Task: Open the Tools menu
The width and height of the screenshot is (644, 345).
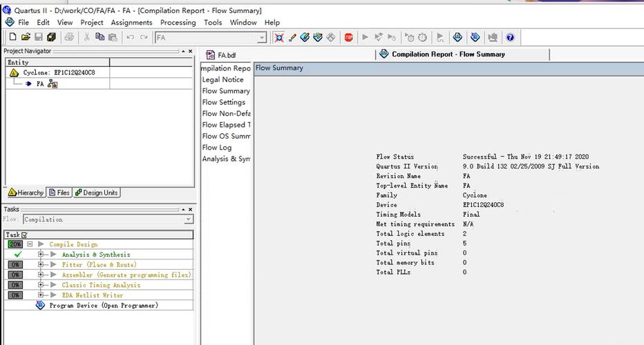Action: pyautogui.click(x=213, y=23)
